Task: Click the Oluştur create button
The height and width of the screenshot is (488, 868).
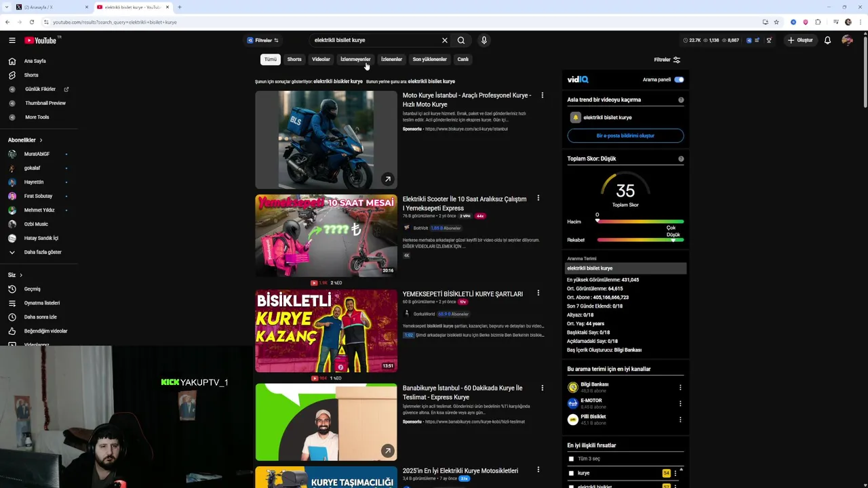Action: (x=800, y=40)
